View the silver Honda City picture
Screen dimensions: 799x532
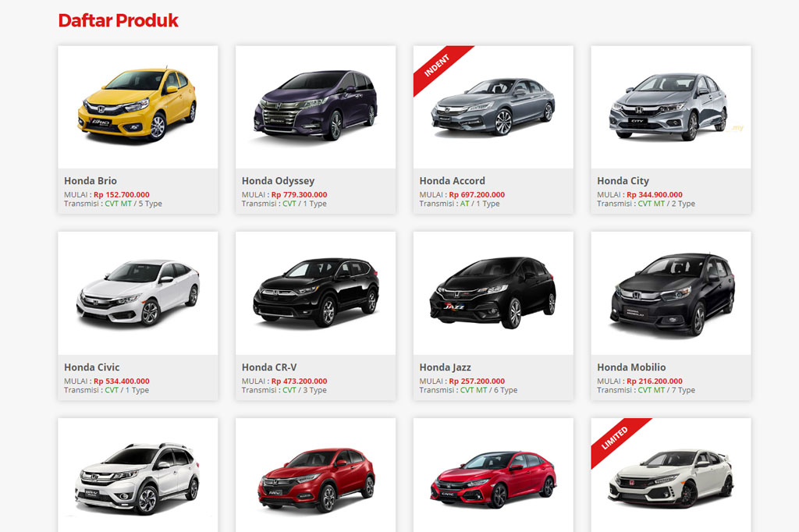670,107
